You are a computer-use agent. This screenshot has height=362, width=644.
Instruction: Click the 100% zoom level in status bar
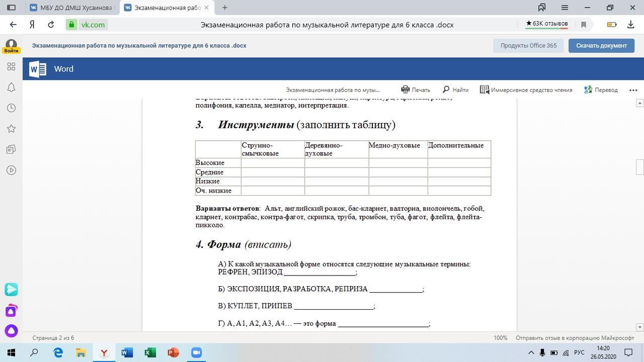(500, 338)
